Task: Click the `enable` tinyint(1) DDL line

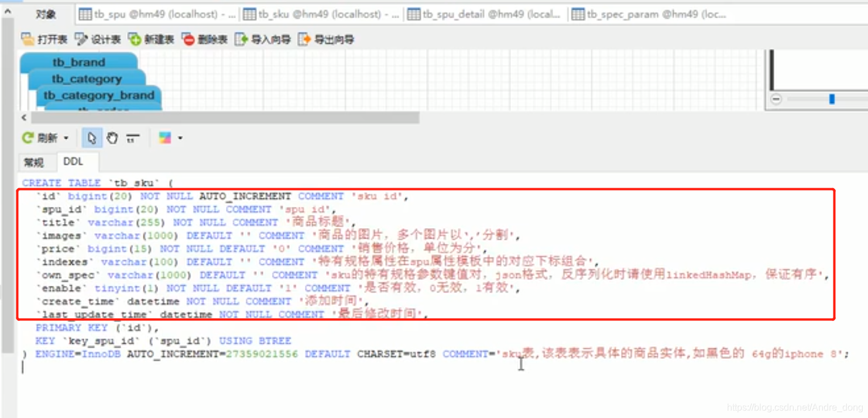Action: [278, 288]
